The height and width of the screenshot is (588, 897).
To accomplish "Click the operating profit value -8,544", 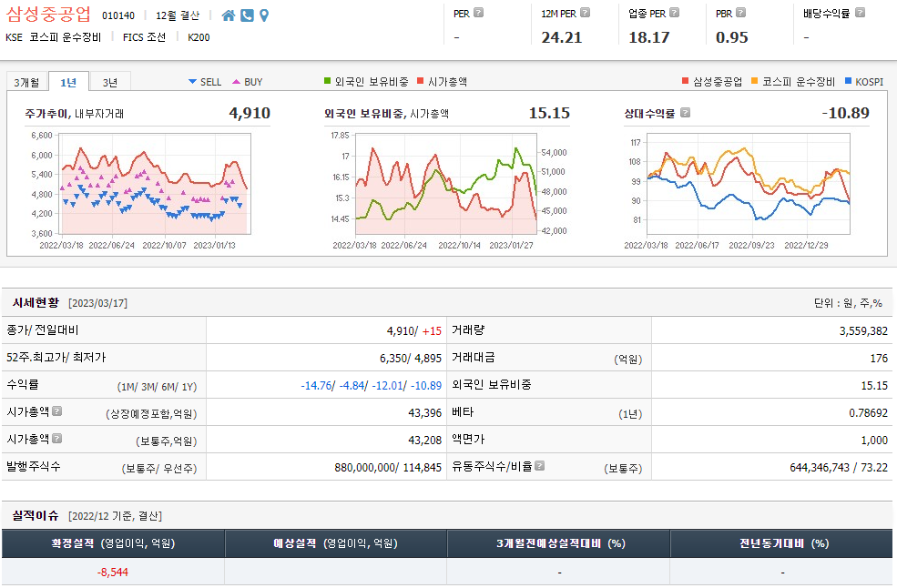I will [x=113, y=572].
